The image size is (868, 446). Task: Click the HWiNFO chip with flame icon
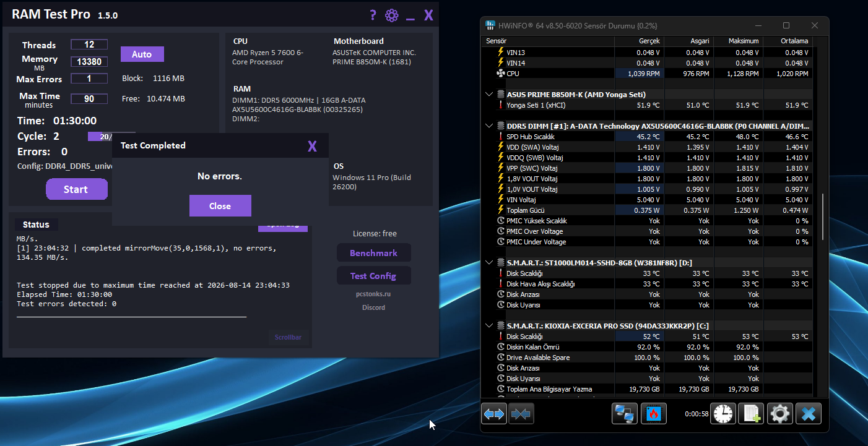coord(653,414)
